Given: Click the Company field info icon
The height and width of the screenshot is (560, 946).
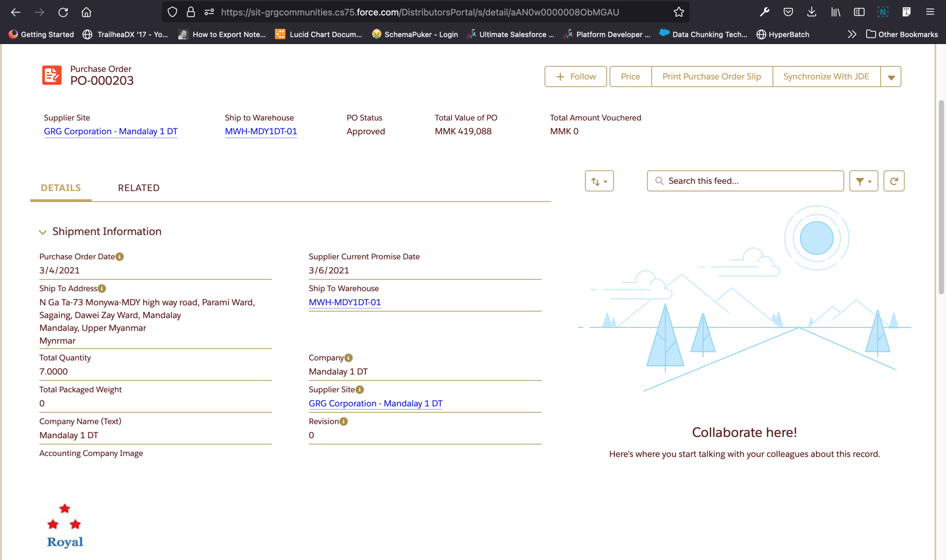Looking at the screenshot, I should pyautogui.click(x=349, y=358).
